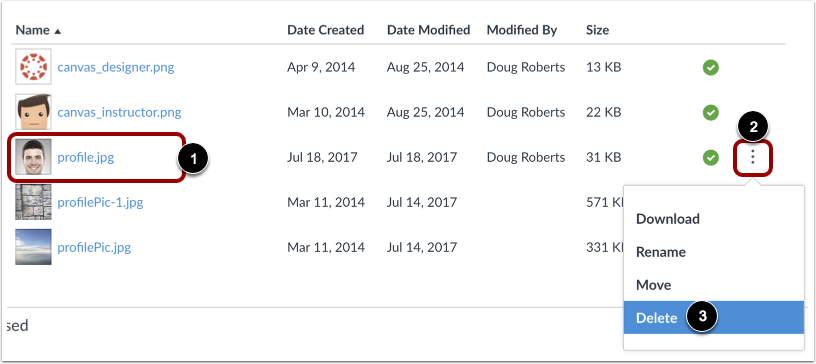Viewport: 816px width, 364px height.
Task: Click canvas_instructor.png avatar thumbnail
Action: (33, 112)
